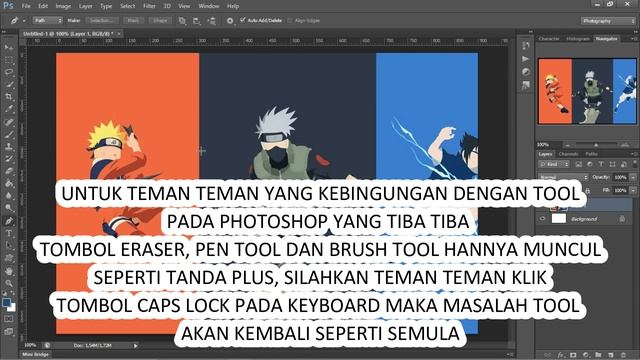
Task: Select the Horizontal Type tool
Action: pyautogui.click(x=9, y=233)
